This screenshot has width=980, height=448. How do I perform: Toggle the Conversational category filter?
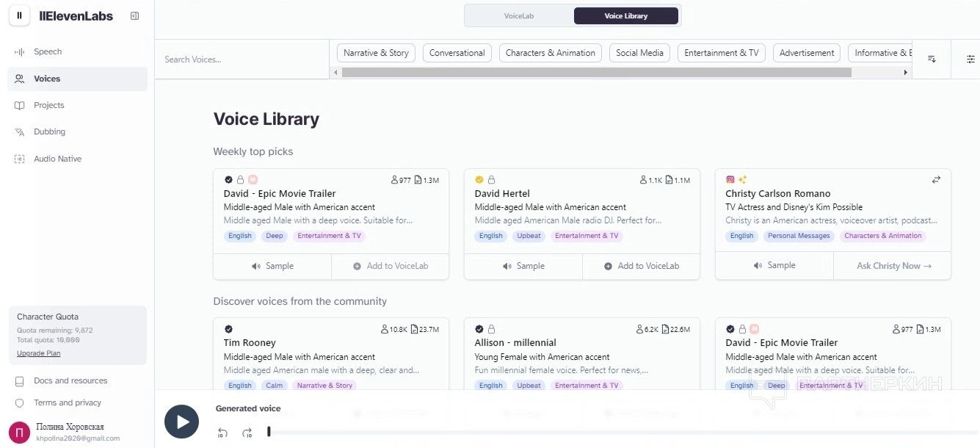pyautogui.click(x=457, y=53)
